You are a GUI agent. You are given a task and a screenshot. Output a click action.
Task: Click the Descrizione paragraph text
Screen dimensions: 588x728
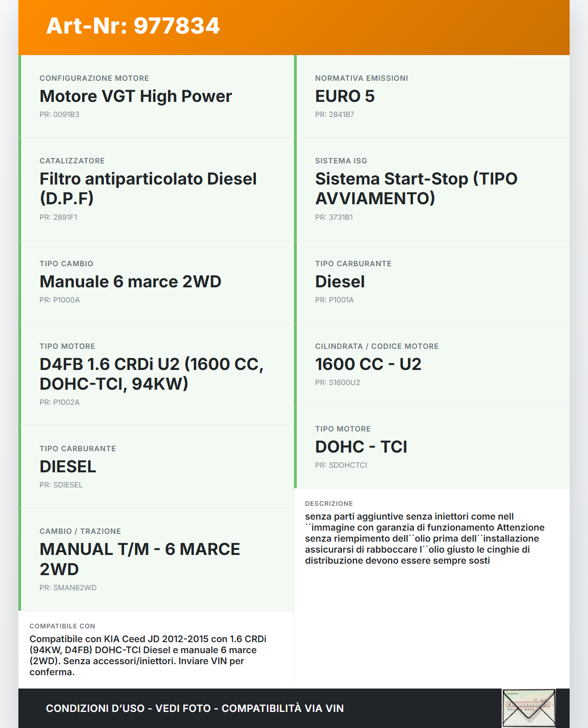[424, 538]
